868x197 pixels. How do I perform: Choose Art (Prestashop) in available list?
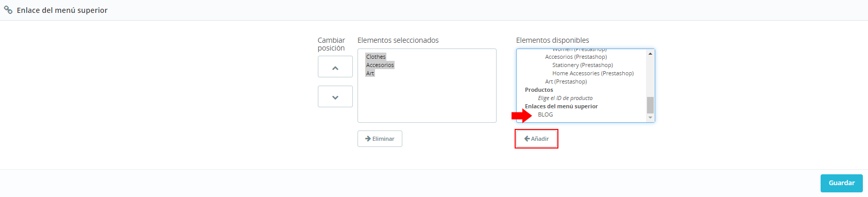click(566, 81)
